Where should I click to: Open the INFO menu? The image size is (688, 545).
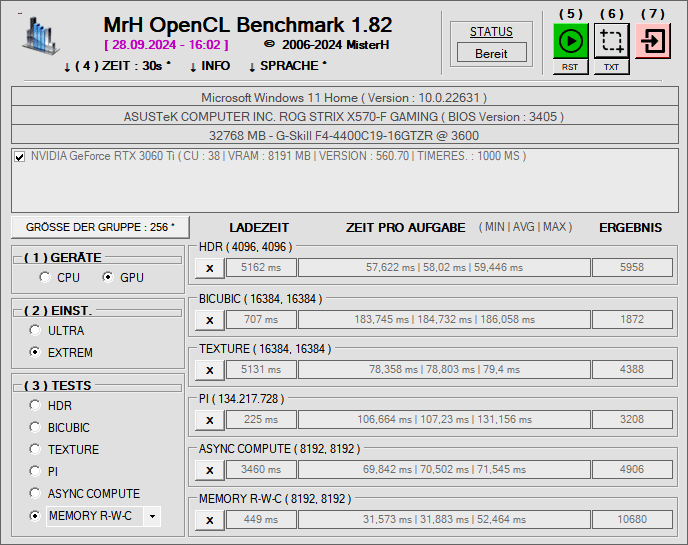tap(210, 66)
